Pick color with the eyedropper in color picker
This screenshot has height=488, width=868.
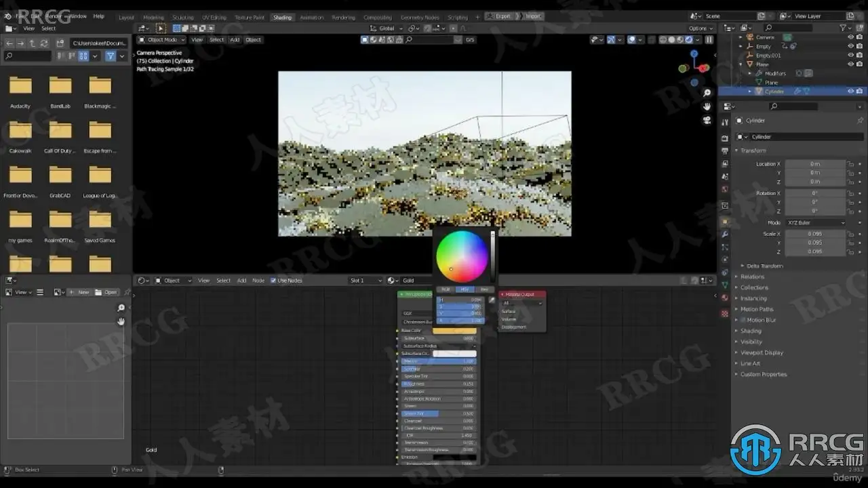(492, 300)
